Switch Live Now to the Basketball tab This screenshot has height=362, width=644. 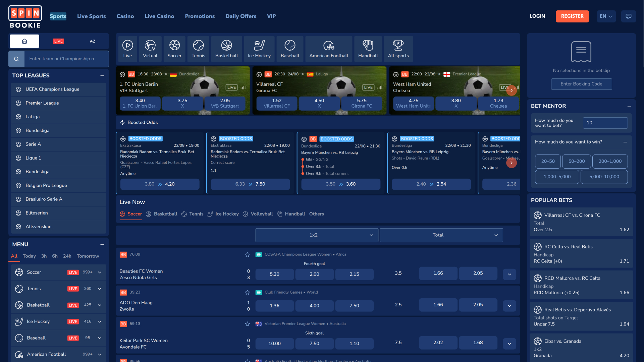165,214
